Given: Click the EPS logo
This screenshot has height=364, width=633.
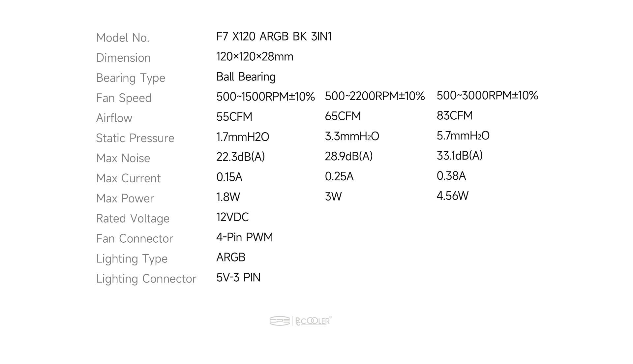Looking at the screenshot, I should point(280,321).
